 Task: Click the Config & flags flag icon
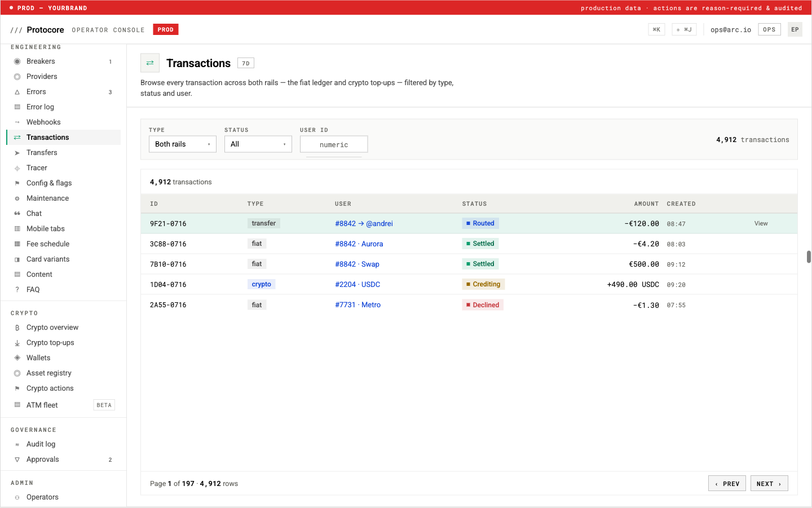point(17,183)
